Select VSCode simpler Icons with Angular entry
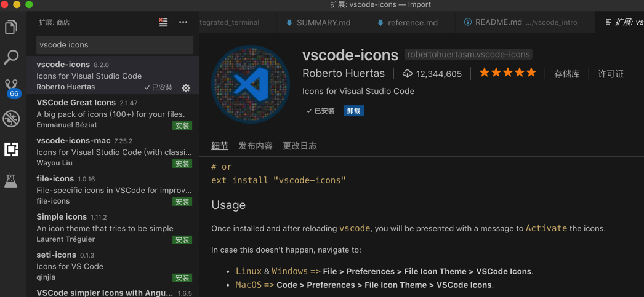 pyautogui.click(x=113, y=290)
